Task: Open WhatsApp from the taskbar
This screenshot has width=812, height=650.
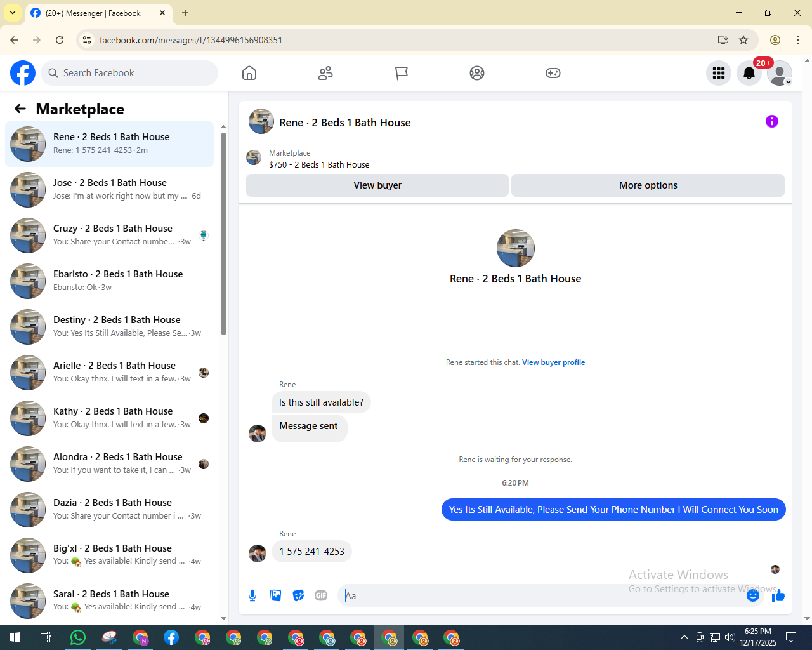Action: pos(78,637)
